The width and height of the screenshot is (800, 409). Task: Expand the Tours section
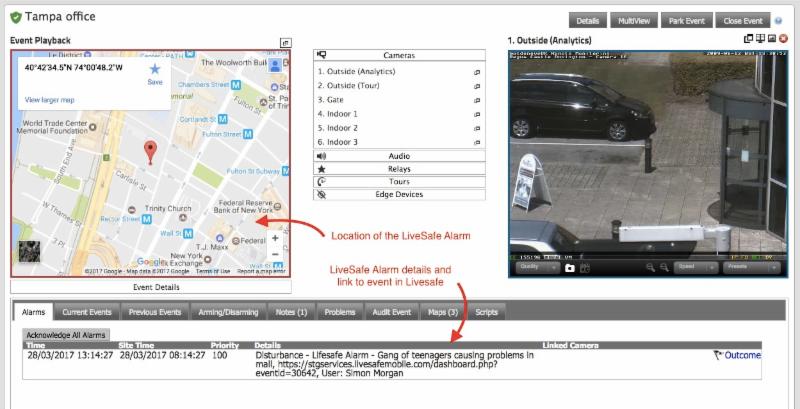point(399,182)
